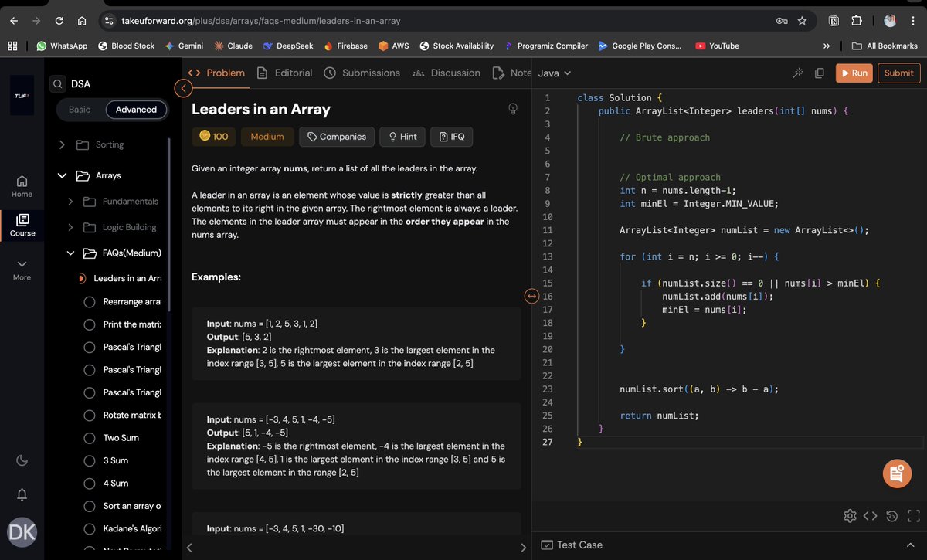The width and height of the screenshot is (927, 560).
Task: Click the browser back arrow
Action: pyautogui.click(x=14, y=21)
